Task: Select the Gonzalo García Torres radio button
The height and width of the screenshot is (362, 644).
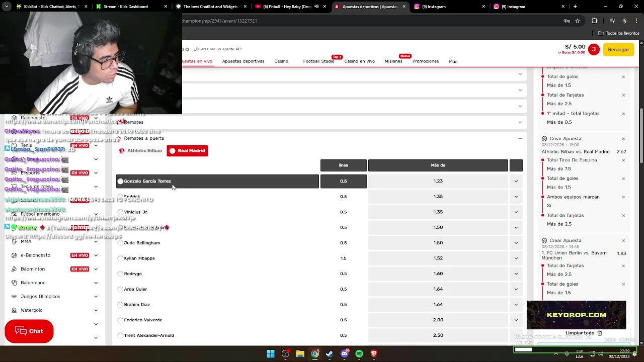Action: click(x=120, y=182)
